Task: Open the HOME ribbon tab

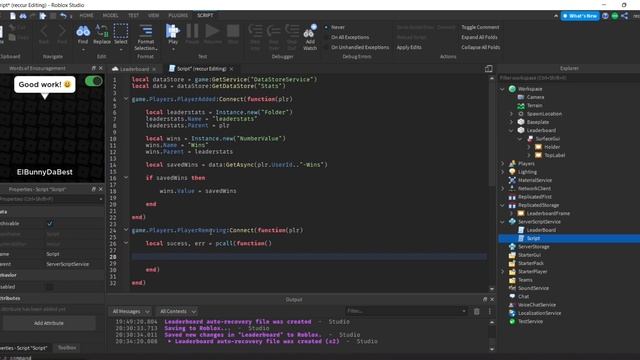Action: (86, 15)
